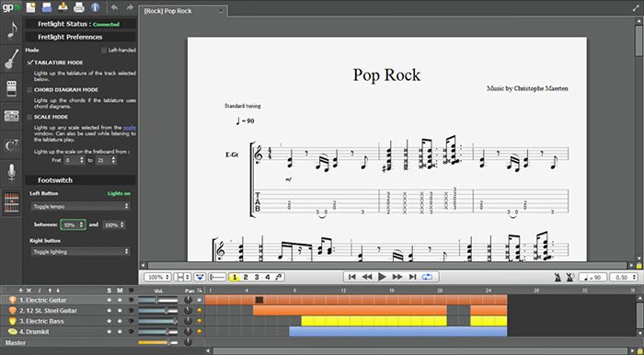
Task: Toggle automation dot on Drumkit track
Action: pyautogui.click(x=200, y=332)
